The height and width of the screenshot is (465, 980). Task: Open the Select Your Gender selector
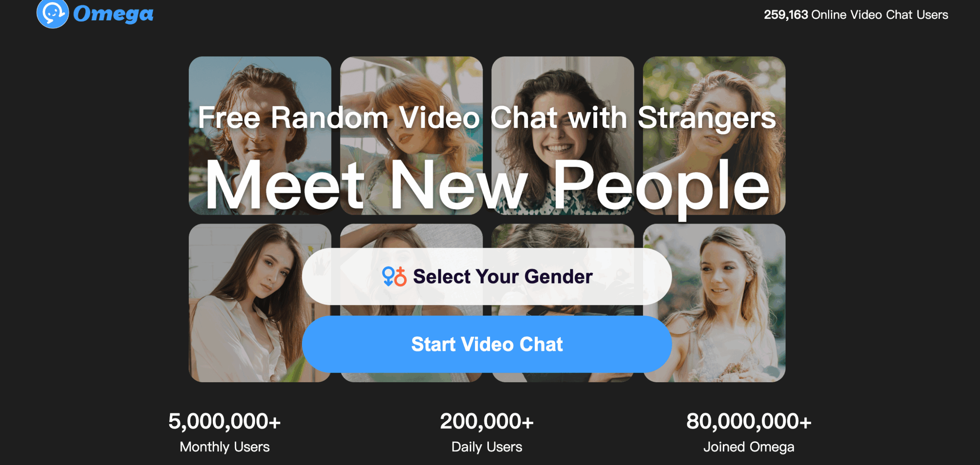487,276
